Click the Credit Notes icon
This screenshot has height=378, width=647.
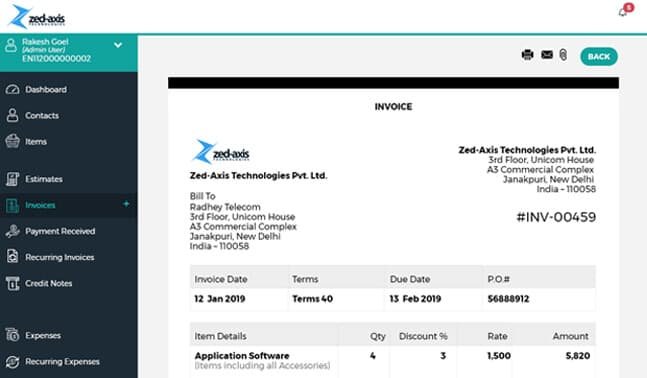coord(12,283)
